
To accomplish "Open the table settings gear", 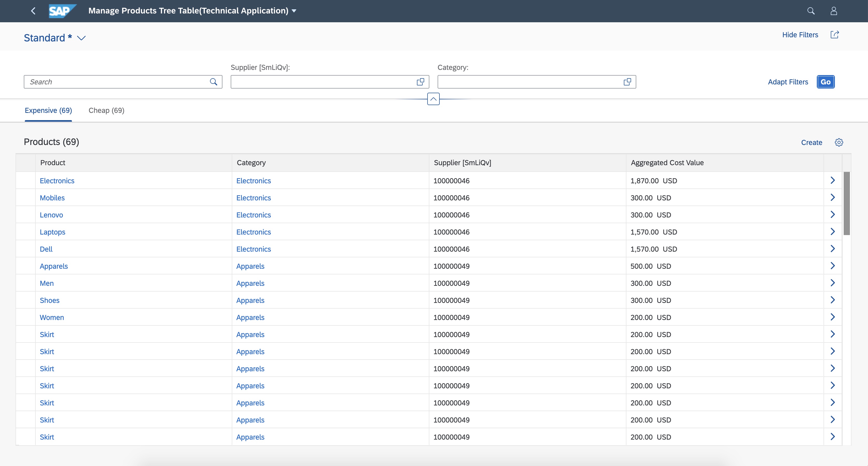I will click(x=839, y=142).
